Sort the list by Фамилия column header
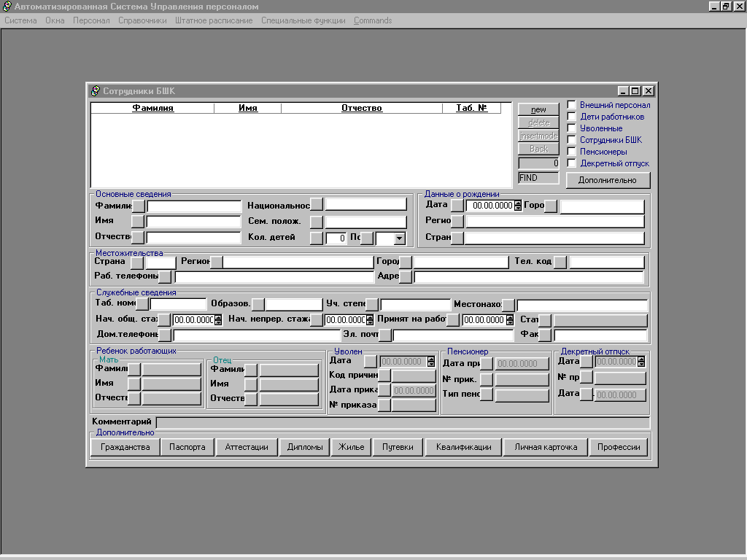Screen dimensions: 747x560 pos(152,108)
